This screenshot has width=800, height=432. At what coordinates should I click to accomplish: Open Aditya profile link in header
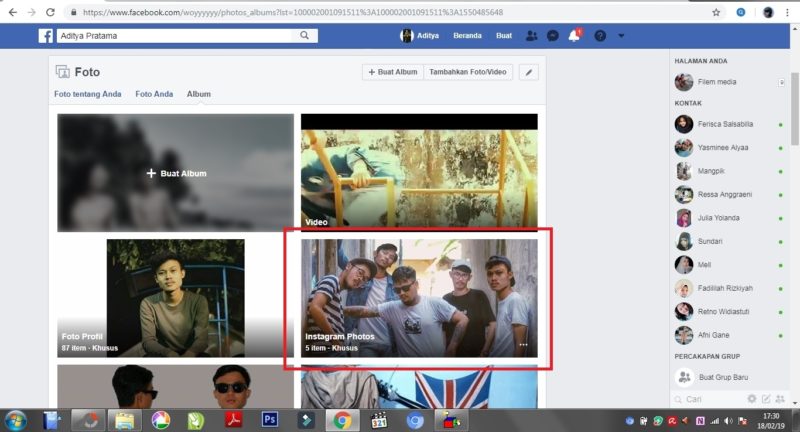click(419, 36)
